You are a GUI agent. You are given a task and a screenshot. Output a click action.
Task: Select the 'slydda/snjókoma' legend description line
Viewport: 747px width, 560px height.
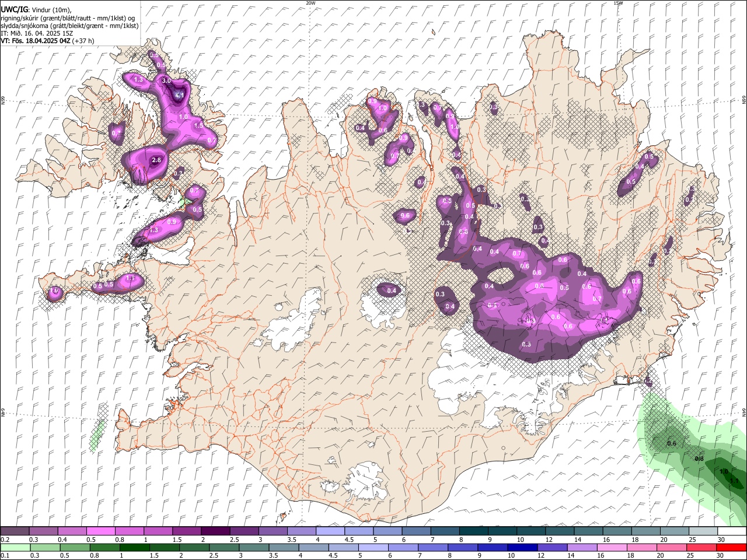tap(69, 26)
